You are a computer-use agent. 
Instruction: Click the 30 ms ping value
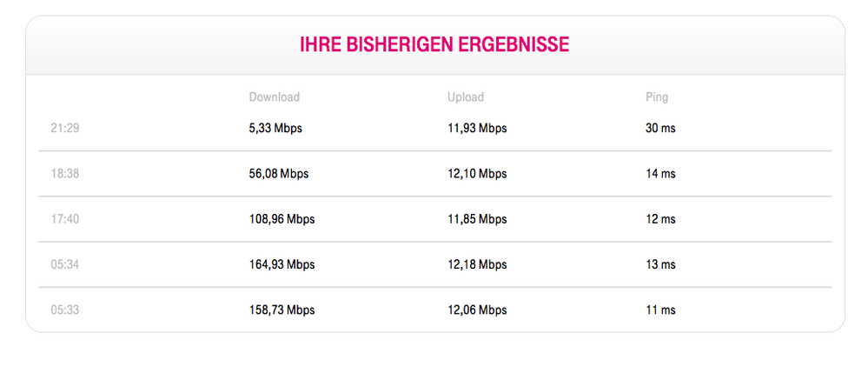[x=660, y=129]
